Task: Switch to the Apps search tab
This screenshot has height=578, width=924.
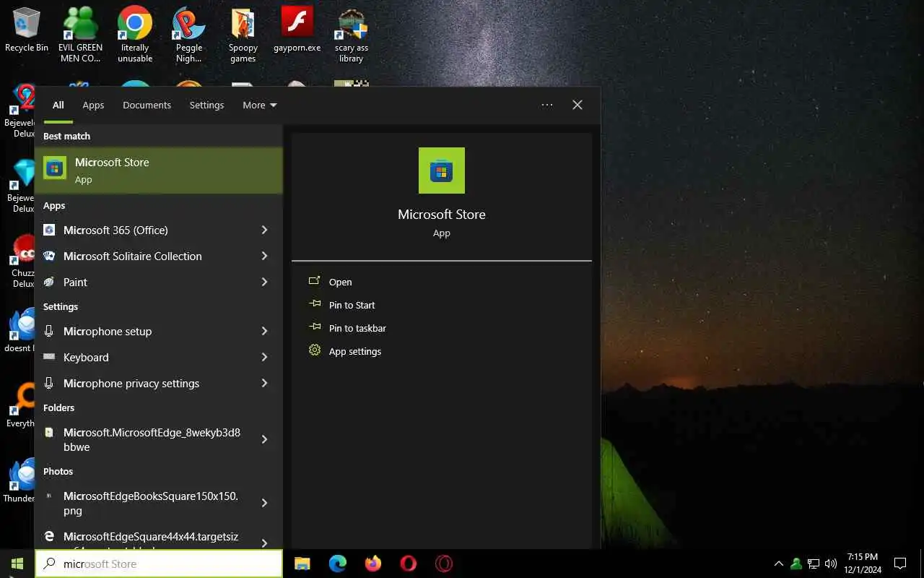Action: (x=93, y=105)
